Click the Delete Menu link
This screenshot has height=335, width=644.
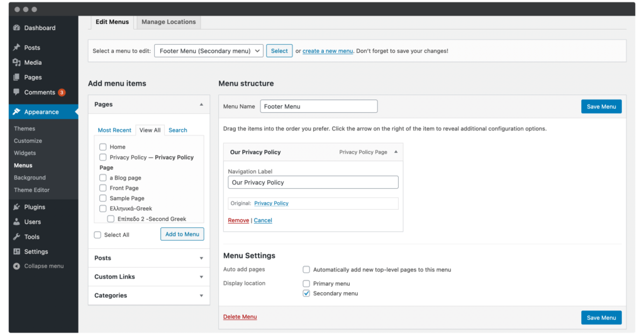coord(240,317)
